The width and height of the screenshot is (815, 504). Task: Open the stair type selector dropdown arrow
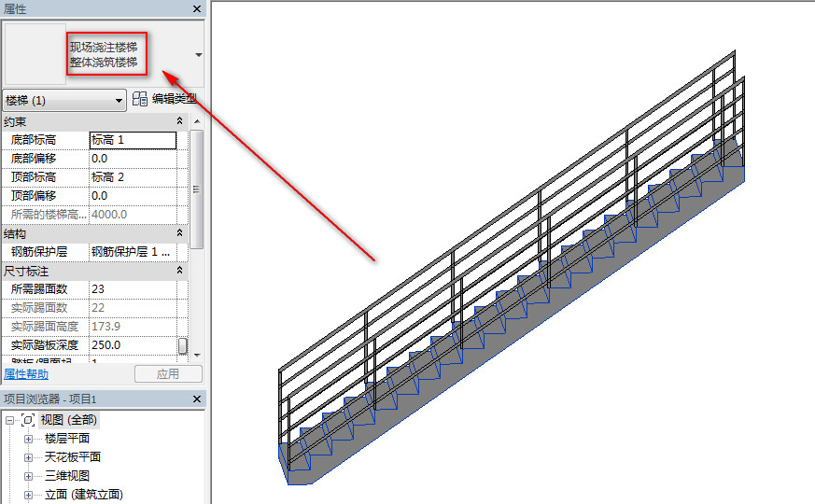[x=198, y=55]
